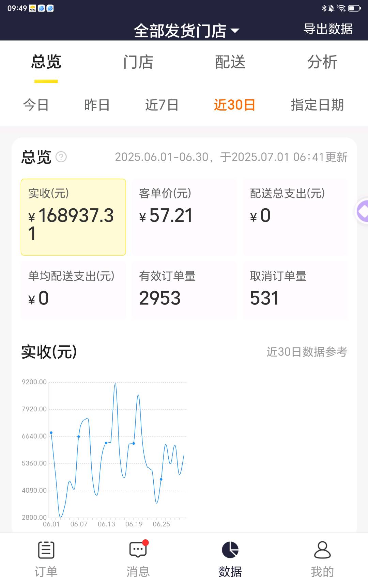Tap the 近30日数据参考 label
Image resolution: width=368 pixels, height=588 pixels.
(x=307, y=352)
